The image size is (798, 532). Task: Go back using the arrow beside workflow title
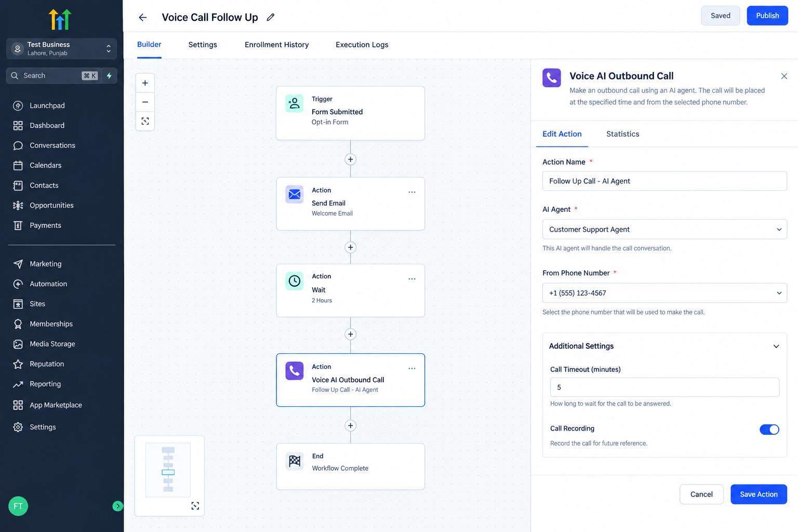pyautogui.click(x=143, y=18)
